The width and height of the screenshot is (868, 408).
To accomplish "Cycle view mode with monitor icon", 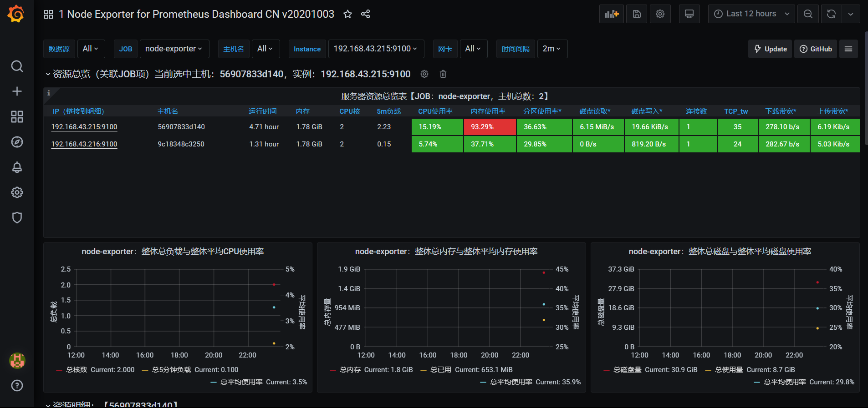I will 689,14.
